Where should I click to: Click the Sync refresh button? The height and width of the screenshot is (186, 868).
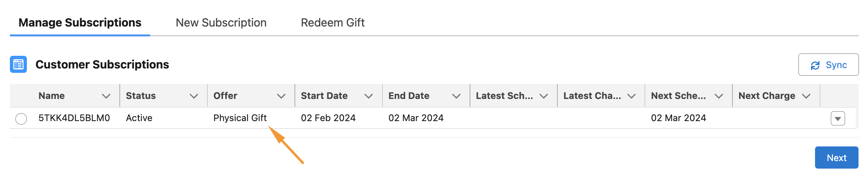pos(828,65)
